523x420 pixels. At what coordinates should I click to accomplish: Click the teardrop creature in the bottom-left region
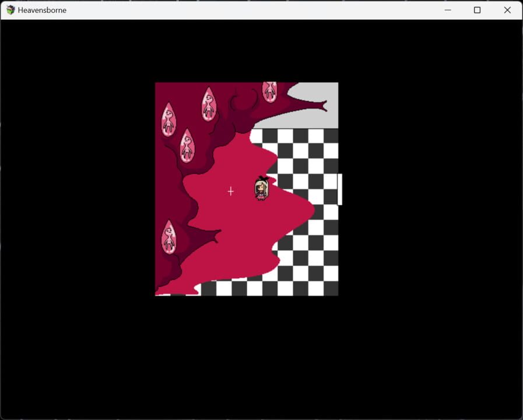pos(170,236)
